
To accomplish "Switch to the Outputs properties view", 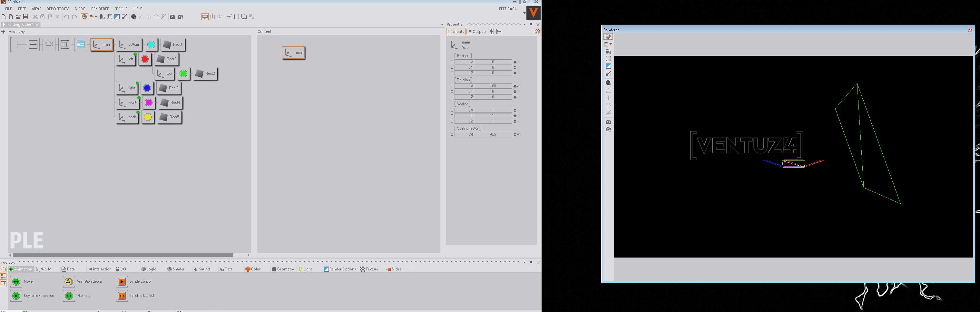I will click(476, 32).
